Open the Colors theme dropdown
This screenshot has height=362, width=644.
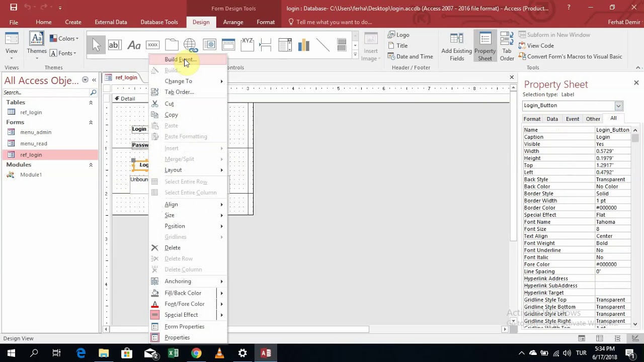click(64, 39)
